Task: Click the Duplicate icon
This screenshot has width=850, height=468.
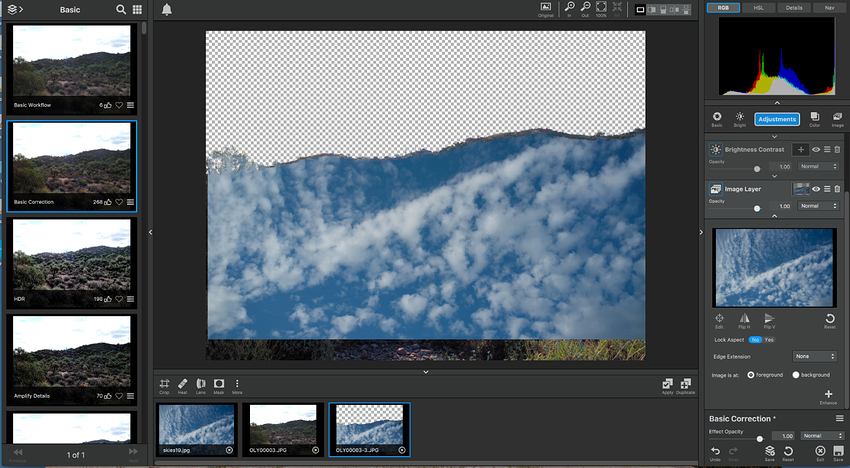Action: (x=685, y=384)
